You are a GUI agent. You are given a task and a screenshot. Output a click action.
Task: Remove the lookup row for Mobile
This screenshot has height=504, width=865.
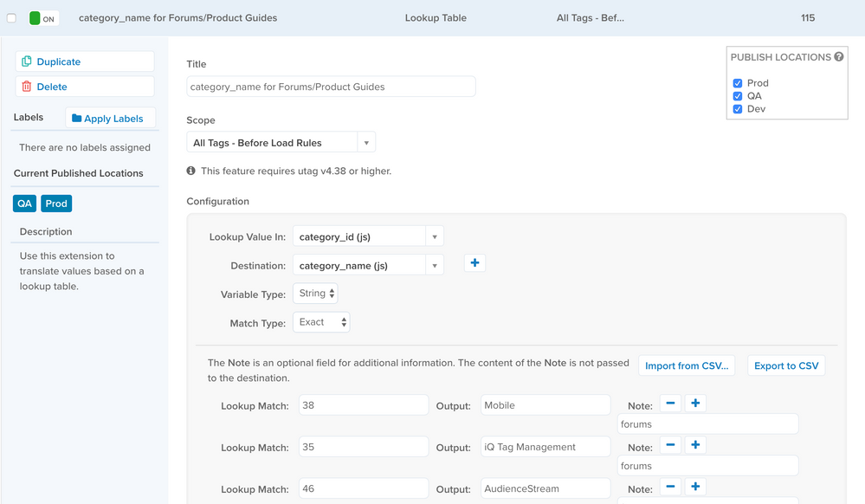pyautogui.click(x=670, y=404)
